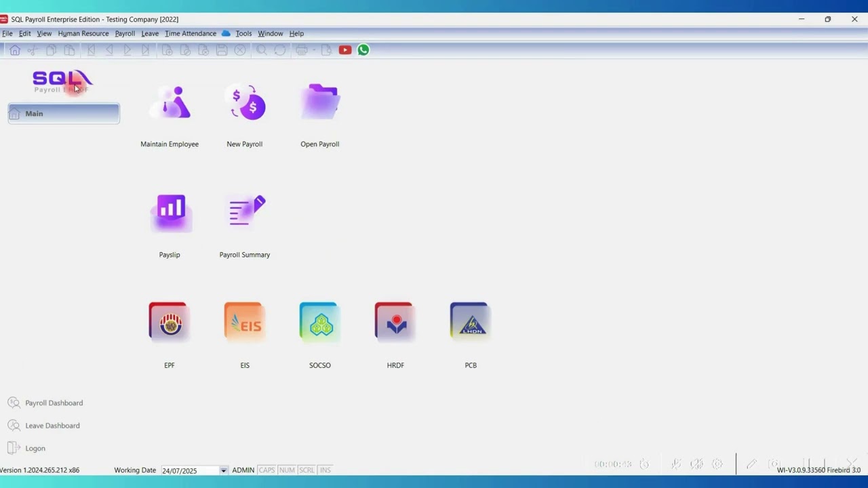868x488 pixels.
Task: Open Payroll Summary
Action: pos(245,226)
